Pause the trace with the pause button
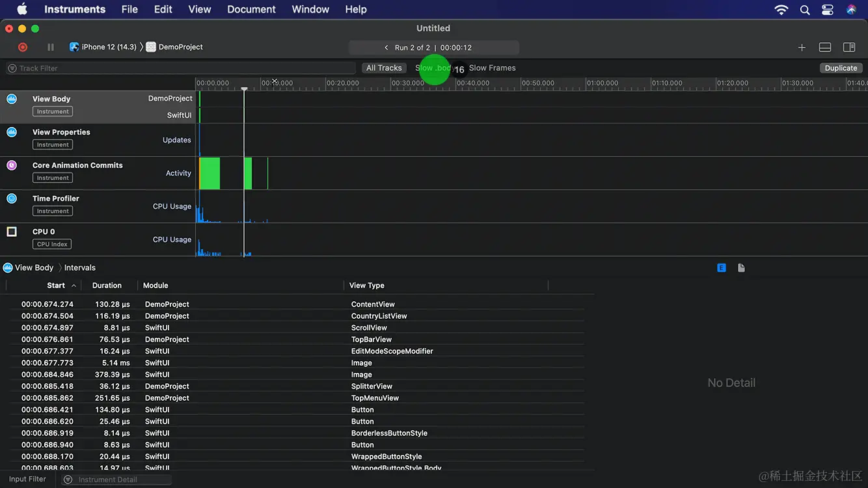The height and width of the screenshot is (488, 868). coord(51,47)
